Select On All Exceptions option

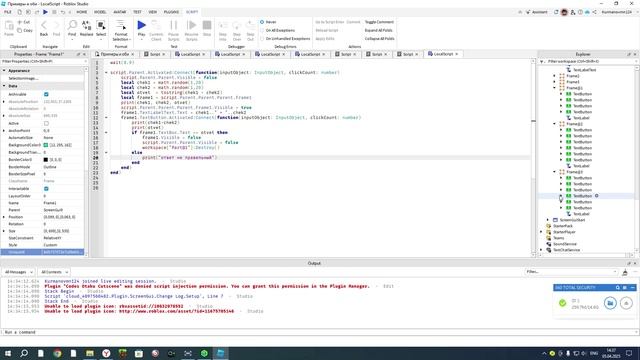(x=262, y=30)
